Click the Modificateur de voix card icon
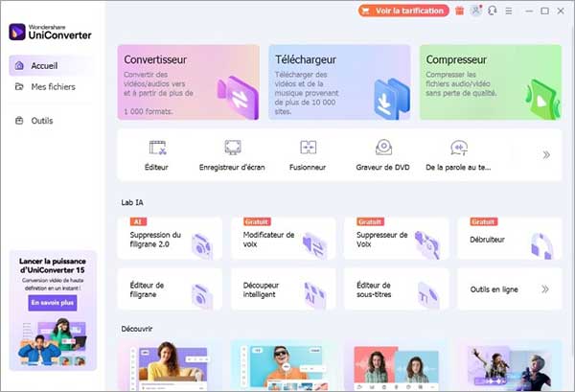The height and width of the screenshot is (392, 575). click(315, 245)
